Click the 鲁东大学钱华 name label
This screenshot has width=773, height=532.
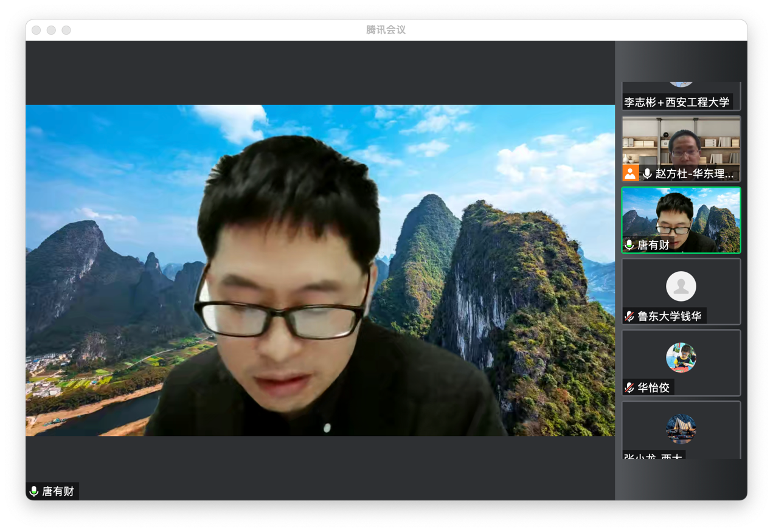click(670, 317)
